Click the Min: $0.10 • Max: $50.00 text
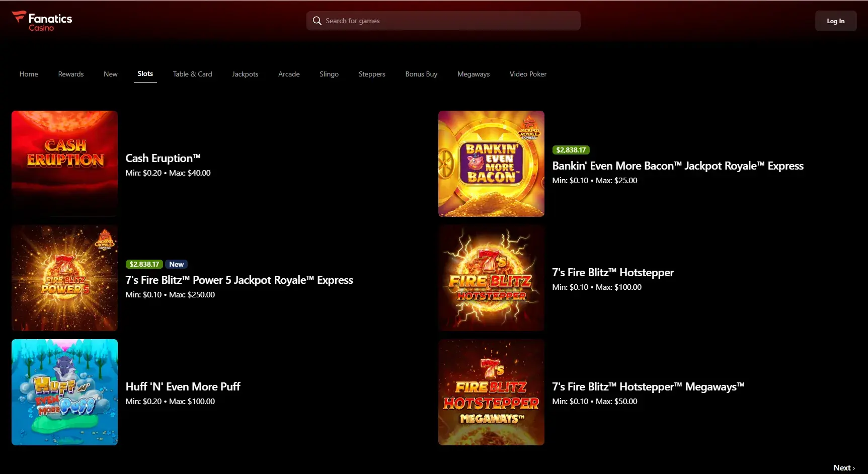This screenshot has height=474, width=868. (x=595, y=401)
